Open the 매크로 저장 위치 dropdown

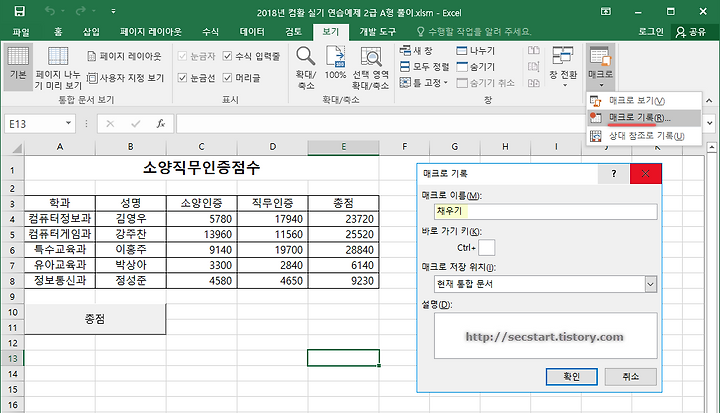pos(650,284)
